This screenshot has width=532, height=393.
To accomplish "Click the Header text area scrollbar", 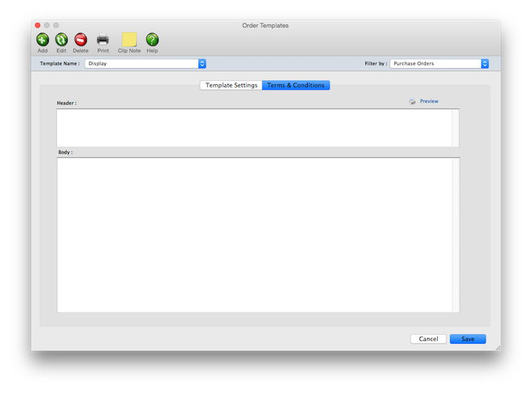I will coord(456,128).
